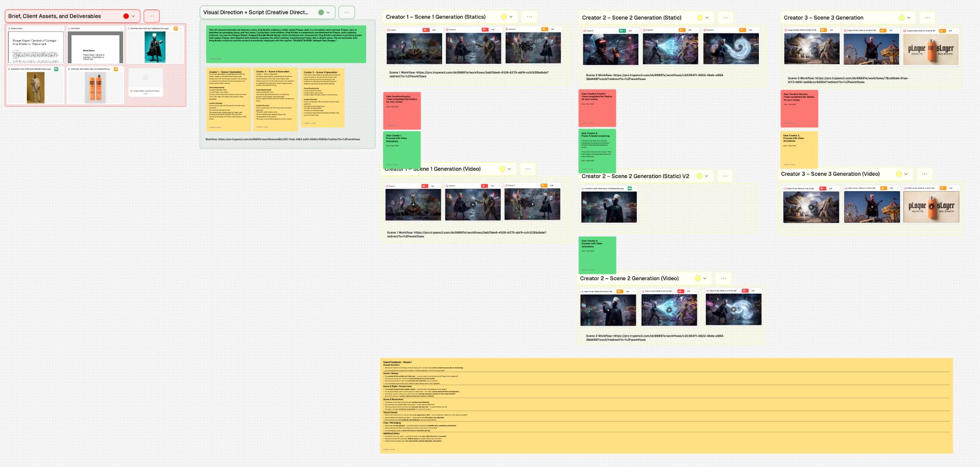Play the plaque slayer logo video
Image resolution: width=980 pixels, height=467 pixels.
[x=931, y=207]
